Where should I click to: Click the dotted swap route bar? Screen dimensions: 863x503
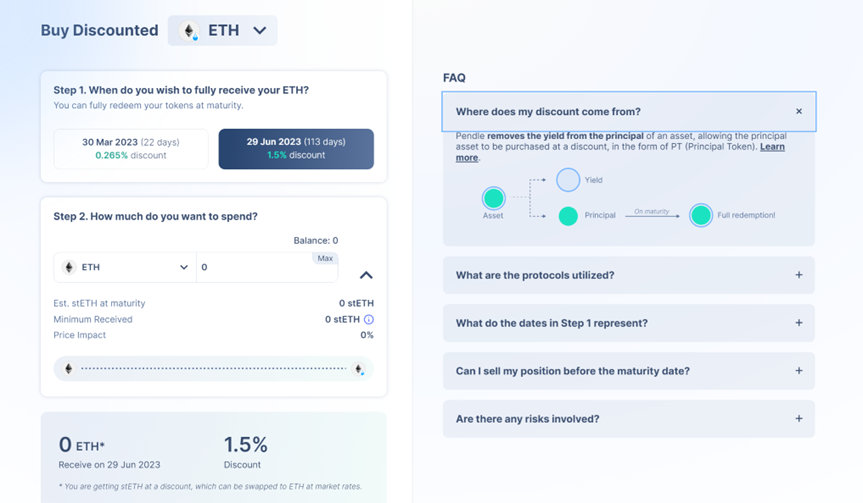pyautogui.click(x=214, y=369)
